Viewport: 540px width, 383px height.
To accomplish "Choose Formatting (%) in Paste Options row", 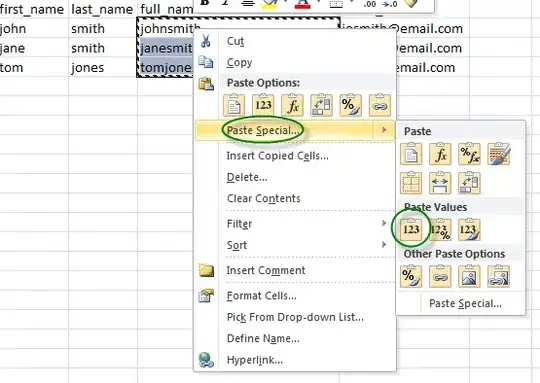I will 351,105.
